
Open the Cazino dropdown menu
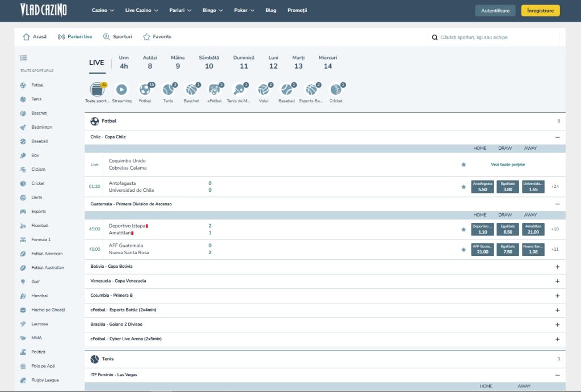click(x=103, y=10)
